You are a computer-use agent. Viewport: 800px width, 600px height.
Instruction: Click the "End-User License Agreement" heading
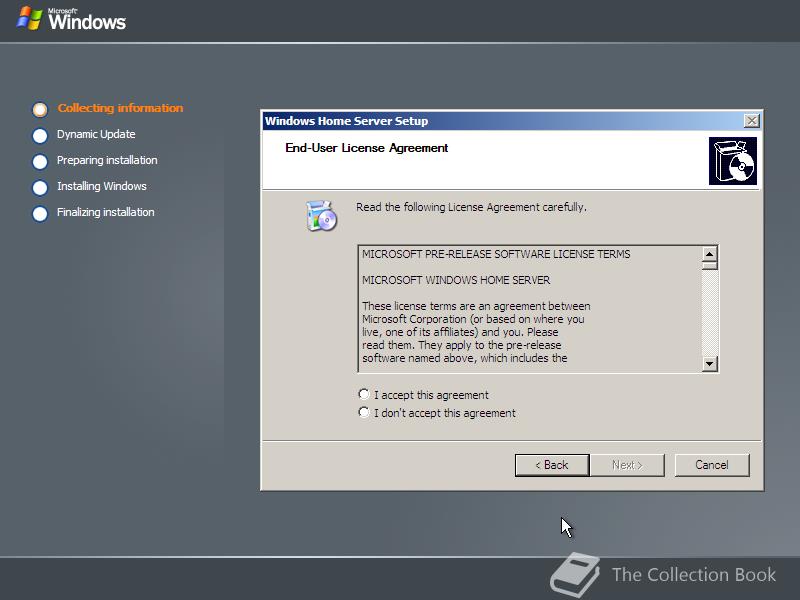point(366,148)
